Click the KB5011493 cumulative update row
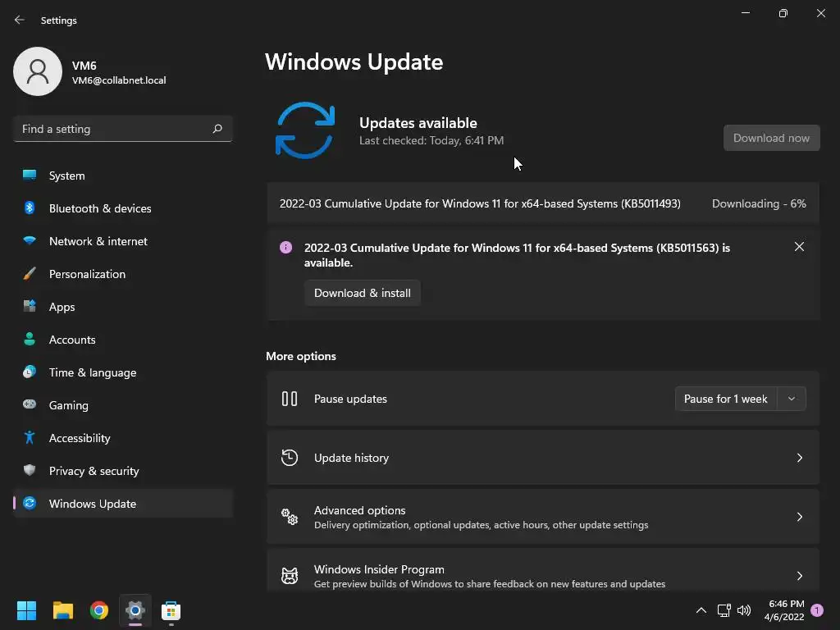 (543, 203)
